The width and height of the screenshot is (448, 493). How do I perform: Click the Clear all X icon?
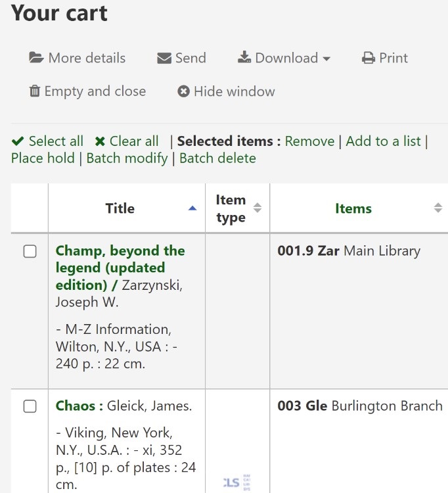tap(100, 141)
